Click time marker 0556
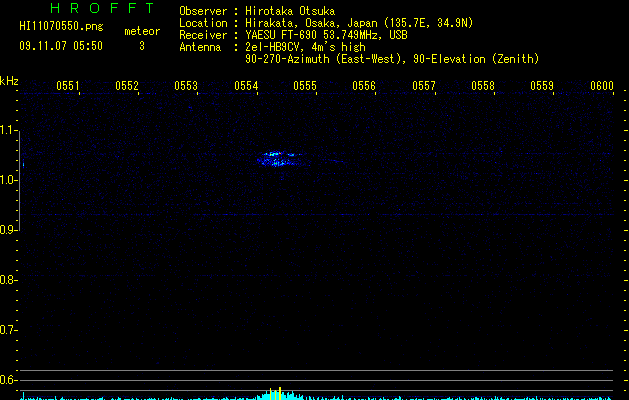Viewport: 629px width, 400px height. pyautogui.click(x=364, y=86)
